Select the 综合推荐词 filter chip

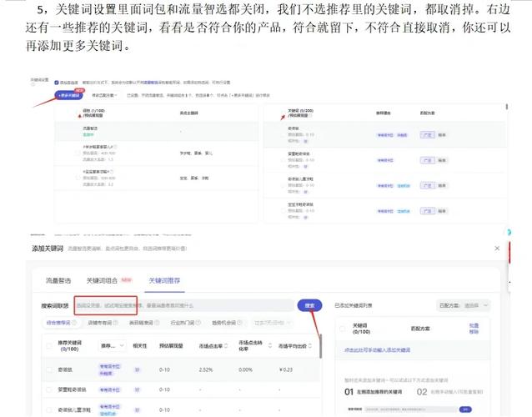(x=62, y=322)
